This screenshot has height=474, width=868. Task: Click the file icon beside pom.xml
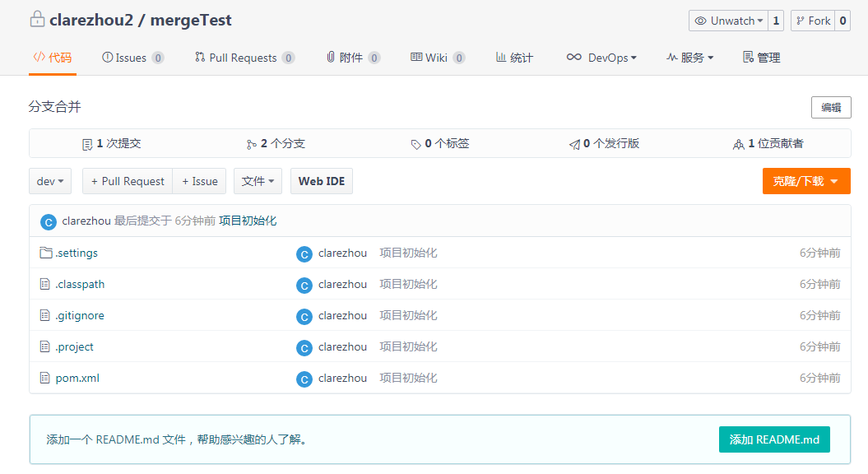pyautogui.click(x=44, y=379)
